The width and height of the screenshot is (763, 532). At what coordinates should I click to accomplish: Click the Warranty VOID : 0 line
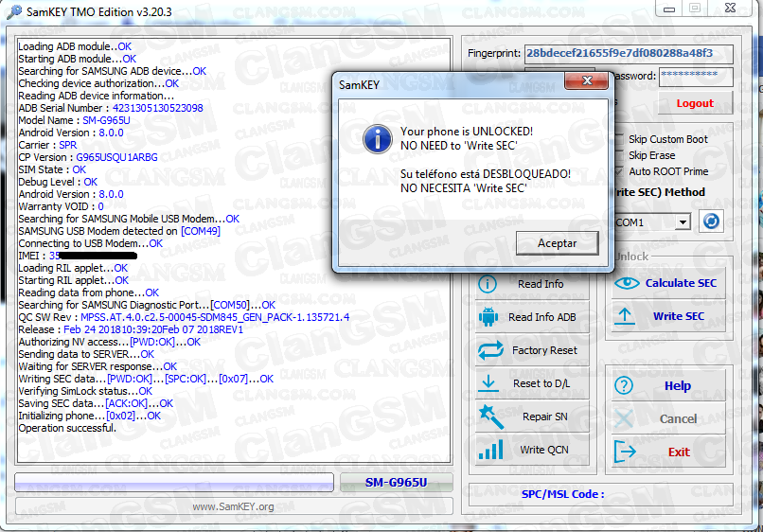[61, 206]
